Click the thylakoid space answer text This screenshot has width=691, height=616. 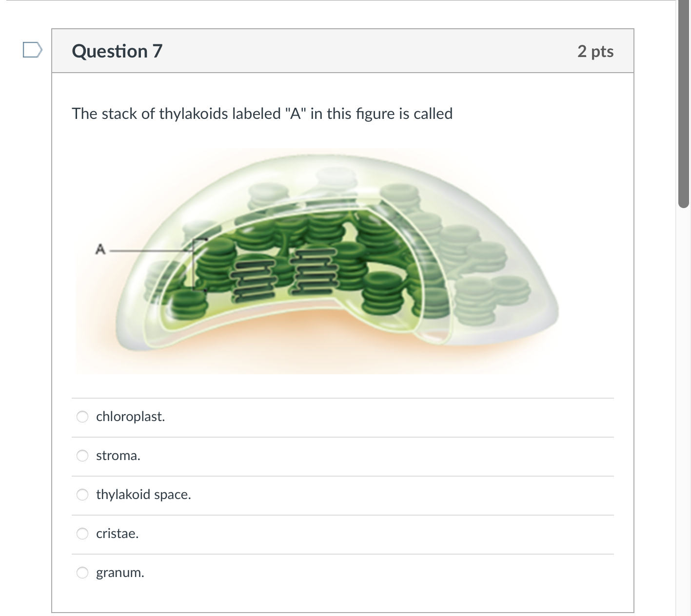[143, 495]
